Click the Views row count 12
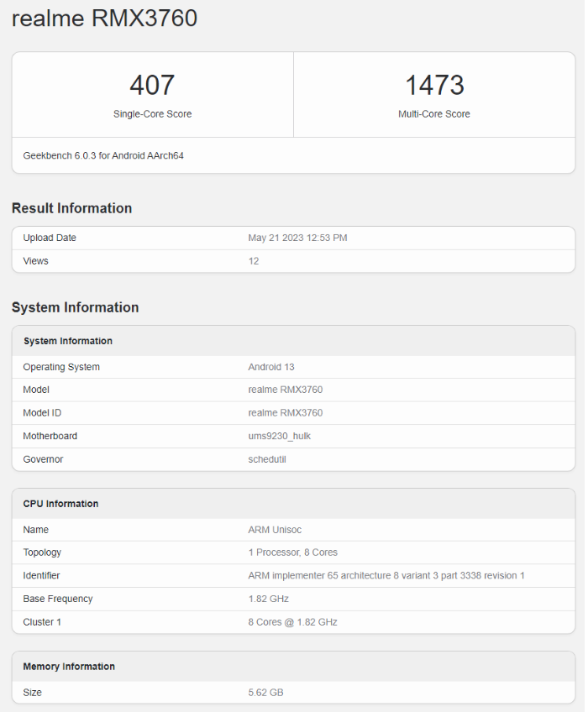This screenshot has width=588, height=712. 254,261
